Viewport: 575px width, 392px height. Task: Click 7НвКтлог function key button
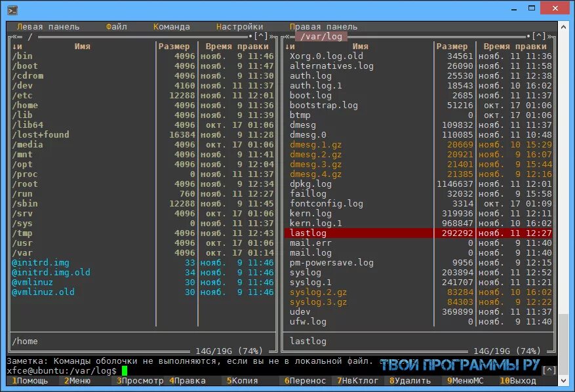(357, 381)
